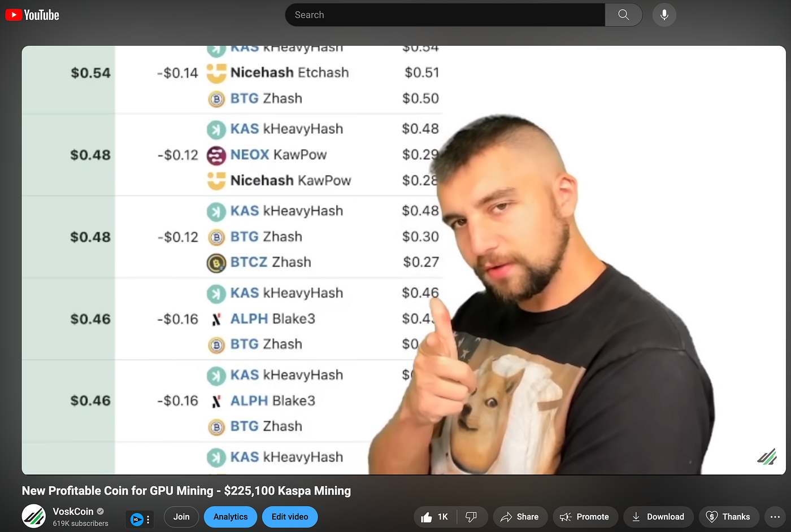Join the VoskCoin channel membership
Viewport: 791px width, 532px height.
(x=181, y=517)
